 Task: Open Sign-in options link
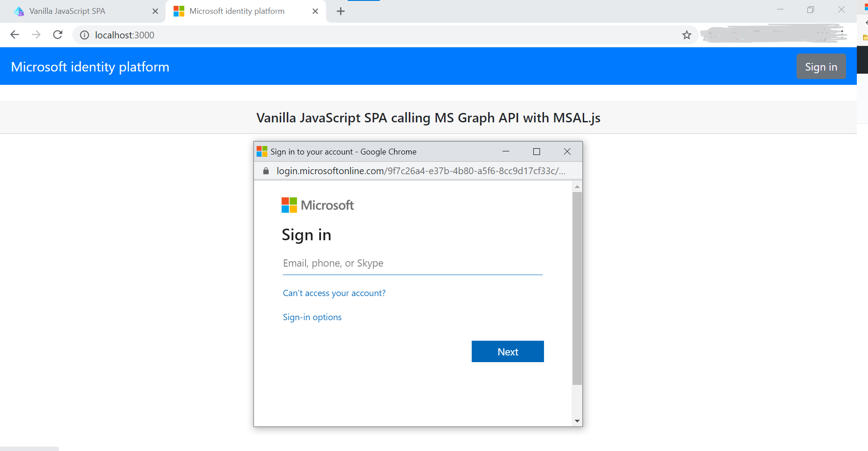click(x=312, y=317)
